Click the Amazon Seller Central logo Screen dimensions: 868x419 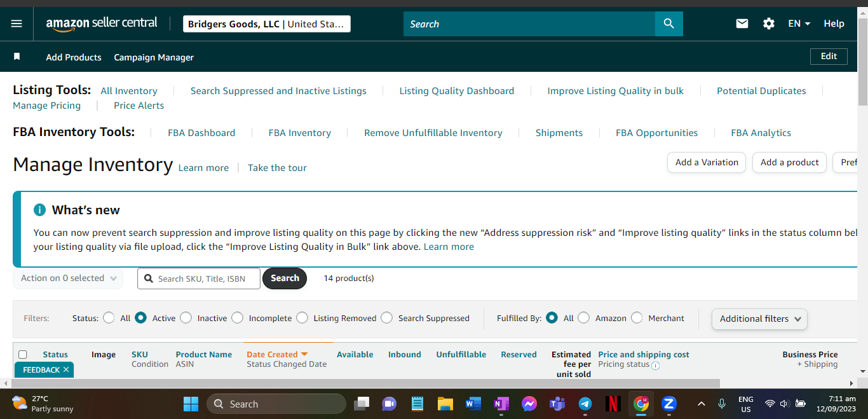[x=102, y=24]
